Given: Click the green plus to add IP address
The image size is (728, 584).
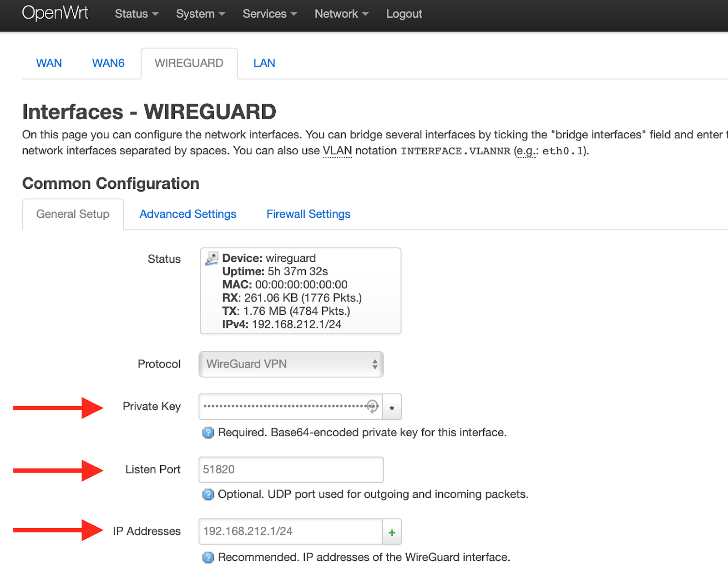Looking at the screenshot, I should click(391, 531).
